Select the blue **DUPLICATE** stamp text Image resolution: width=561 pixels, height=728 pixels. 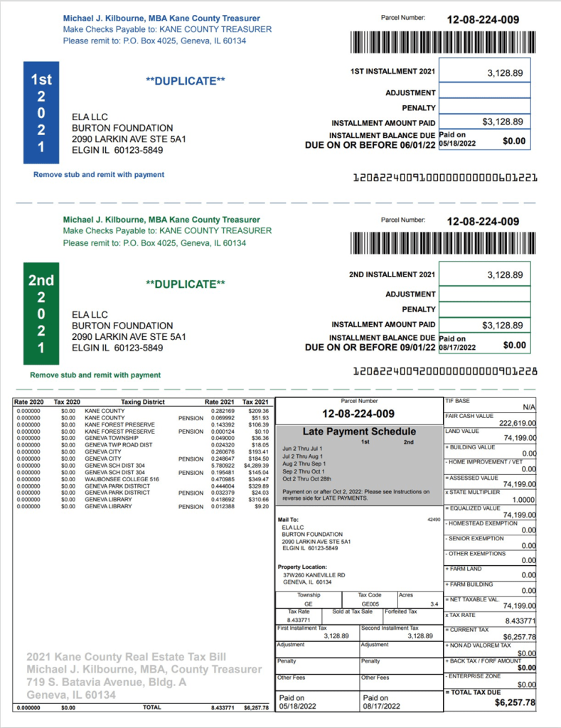pos(185,81)
